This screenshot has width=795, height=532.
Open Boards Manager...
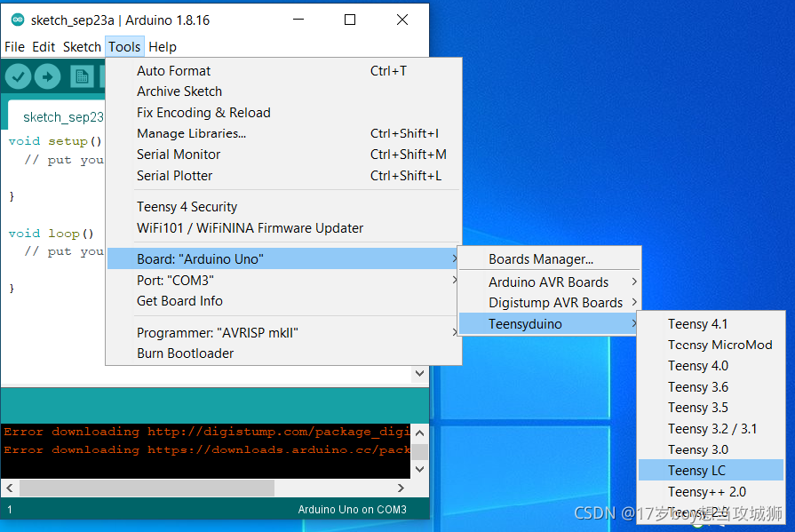pyautogui.click(x=549, y=258)
